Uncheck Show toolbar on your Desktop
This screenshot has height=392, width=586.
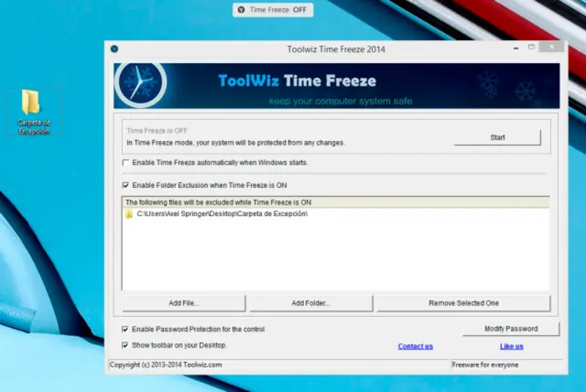[125, 345]
